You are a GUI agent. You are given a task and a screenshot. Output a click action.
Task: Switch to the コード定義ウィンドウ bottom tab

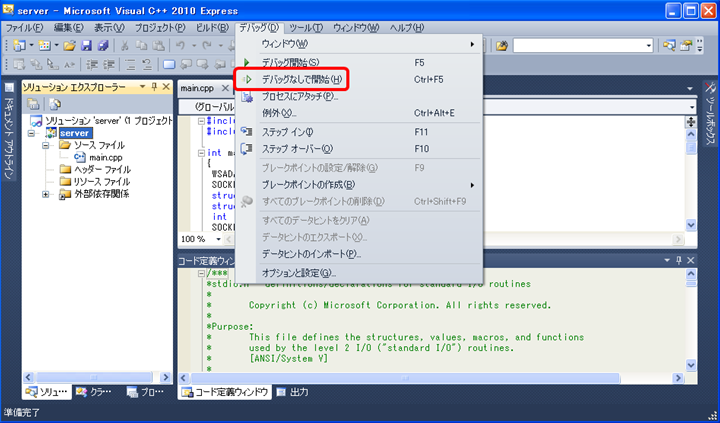(x=225, y=392)
